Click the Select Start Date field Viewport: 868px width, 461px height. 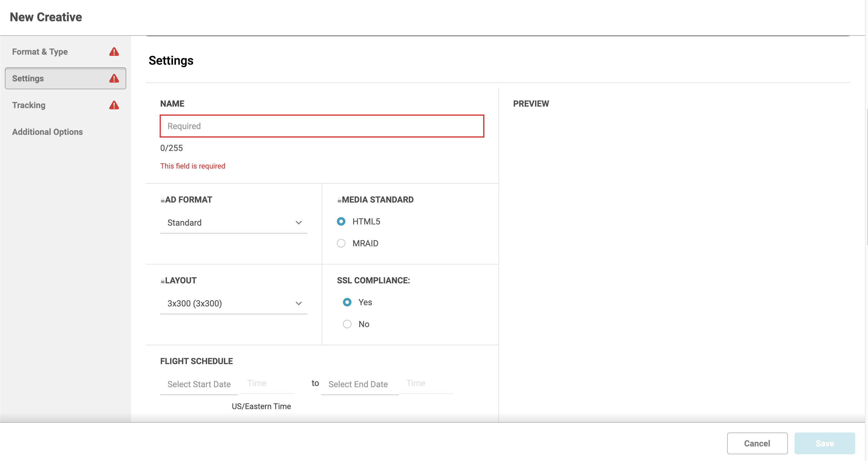click(x=199, y=384)
